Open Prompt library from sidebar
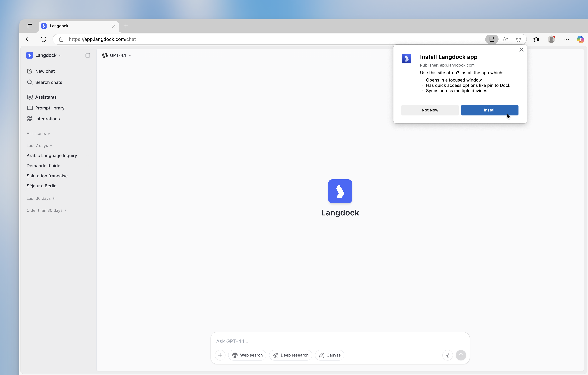The image size is (588, 375). [50, 108]
